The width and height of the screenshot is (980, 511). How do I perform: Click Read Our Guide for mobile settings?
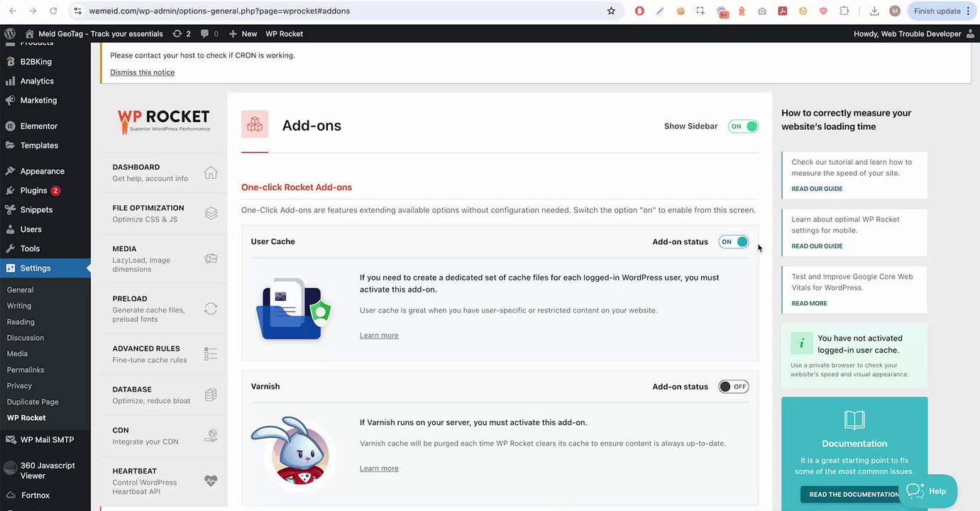(817, 246)
